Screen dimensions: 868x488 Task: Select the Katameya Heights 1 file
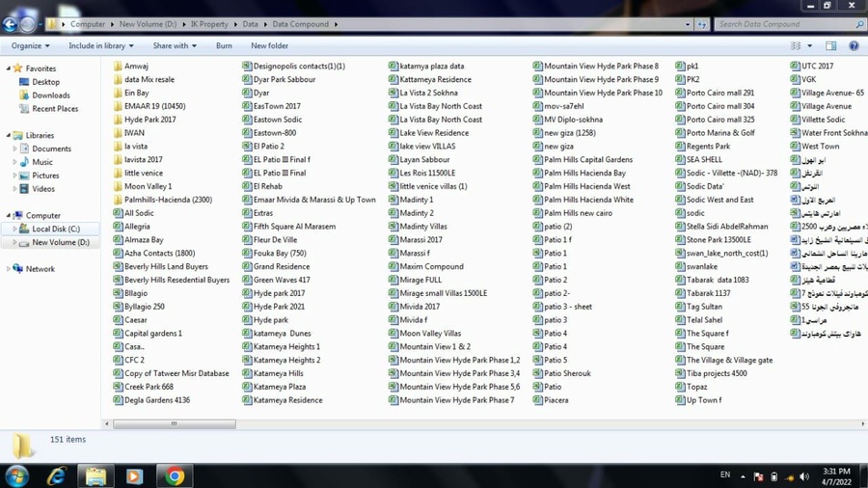pyautogui.click(x=286, y=346)
